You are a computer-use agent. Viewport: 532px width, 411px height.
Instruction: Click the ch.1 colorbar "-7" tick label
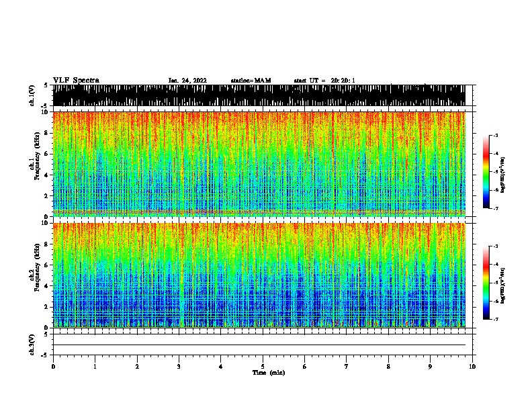[x=495, y=208]
